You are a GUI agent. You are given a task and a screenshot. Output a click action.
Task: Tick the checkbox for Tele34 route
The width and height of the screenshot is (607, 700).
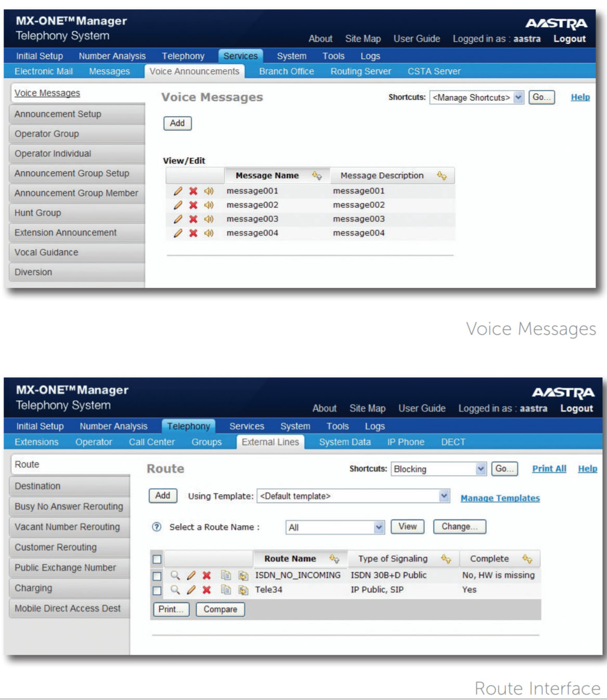coord(157,591)
